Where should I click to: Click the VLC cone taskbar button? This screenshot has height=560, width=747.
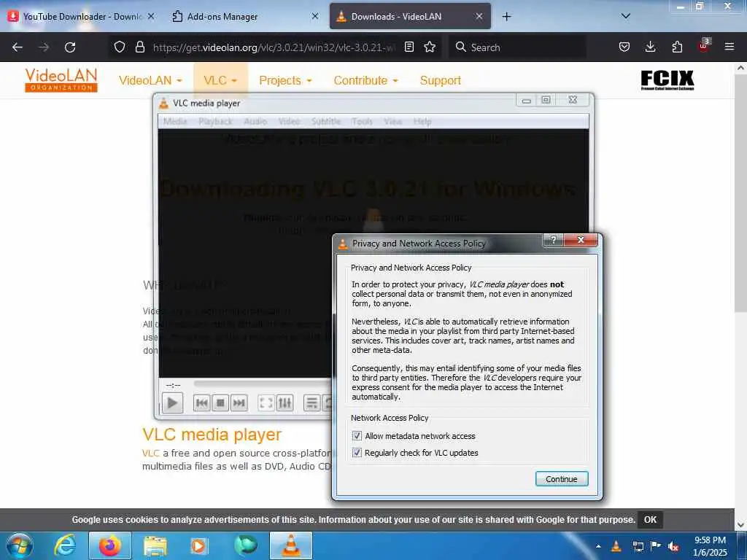[x=291, y=545]
